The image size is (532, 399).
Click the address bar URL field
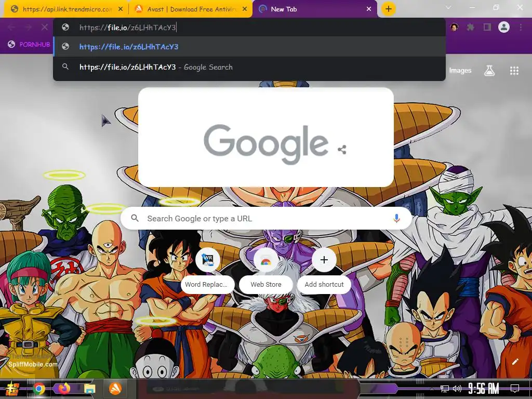(x=249, y=27)
